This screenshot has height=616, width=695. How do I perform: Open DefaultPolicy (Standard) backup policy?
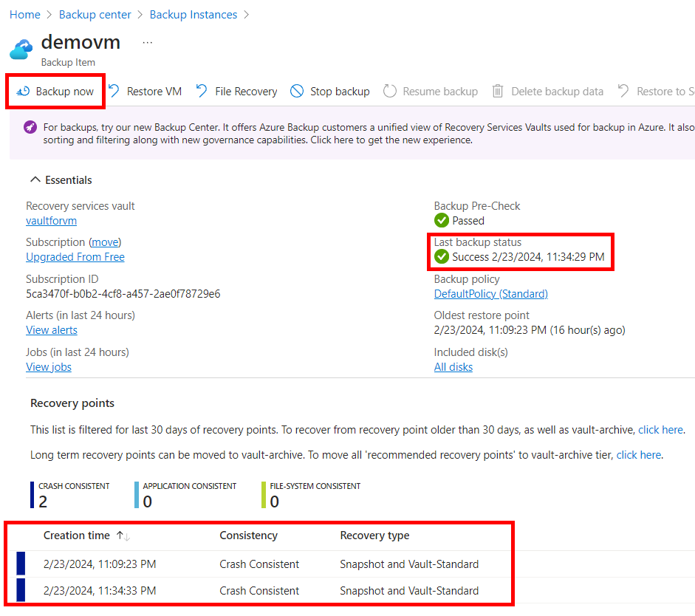point(490,294)
